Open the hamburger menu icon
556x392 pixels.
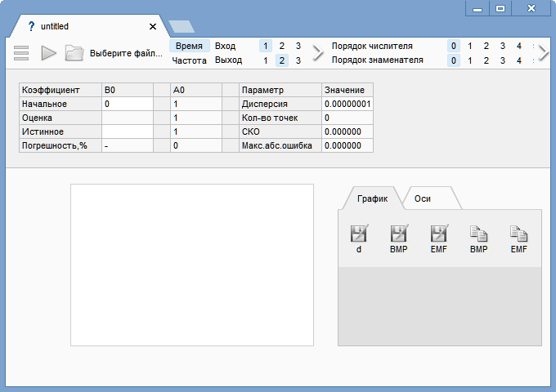(x=21, y=53)
